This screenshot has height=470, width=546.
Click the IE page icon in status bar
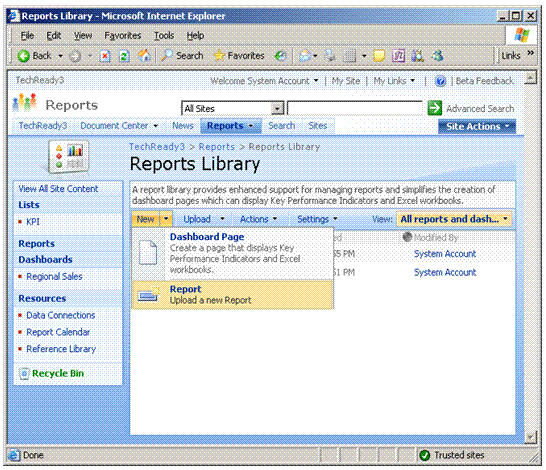(x=14, y=455)
